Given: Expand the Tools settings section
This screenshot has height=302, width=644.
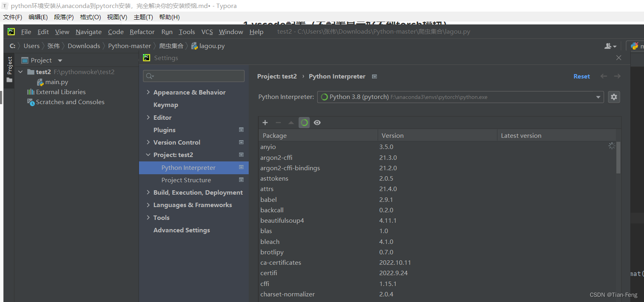Looking at the screenshot, I should (148, 217).
